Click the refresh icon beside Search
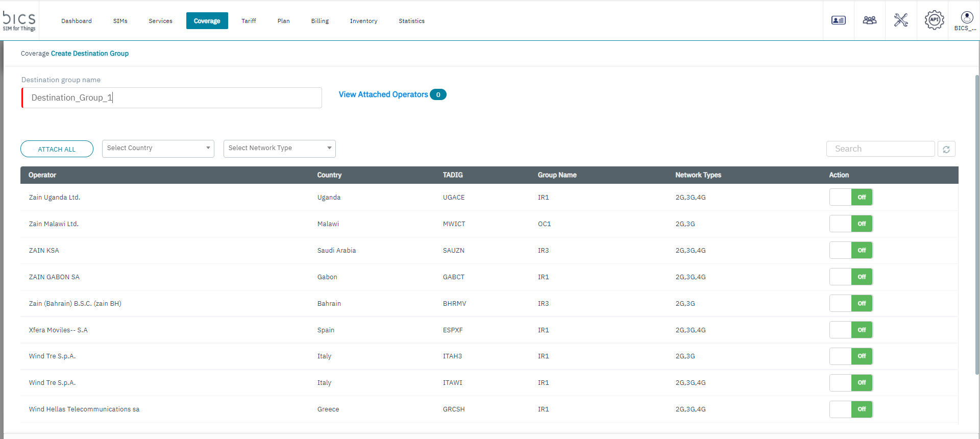 tap(946, 149)
